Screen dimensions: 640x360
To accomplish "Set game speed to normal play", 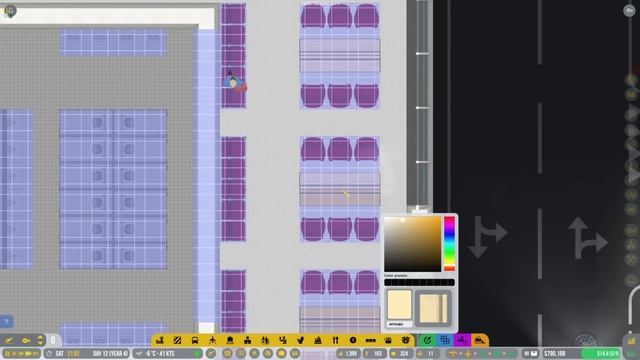I will tap(15, 353).
